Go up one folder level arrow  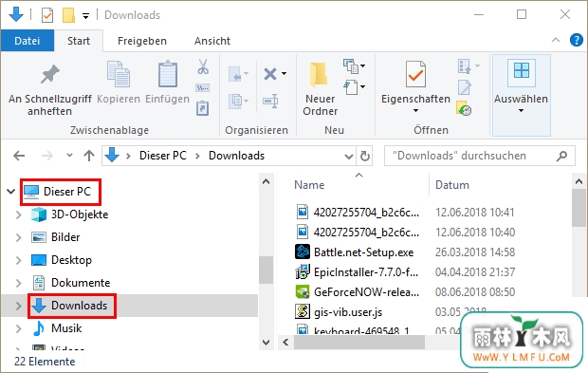(x=89, y=156)
